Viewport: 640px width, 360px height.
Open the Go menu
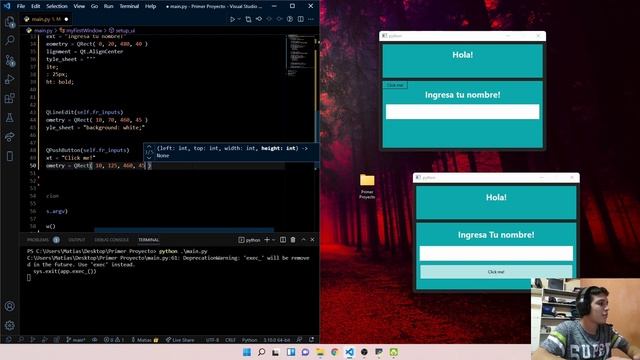tap(94, 6)
